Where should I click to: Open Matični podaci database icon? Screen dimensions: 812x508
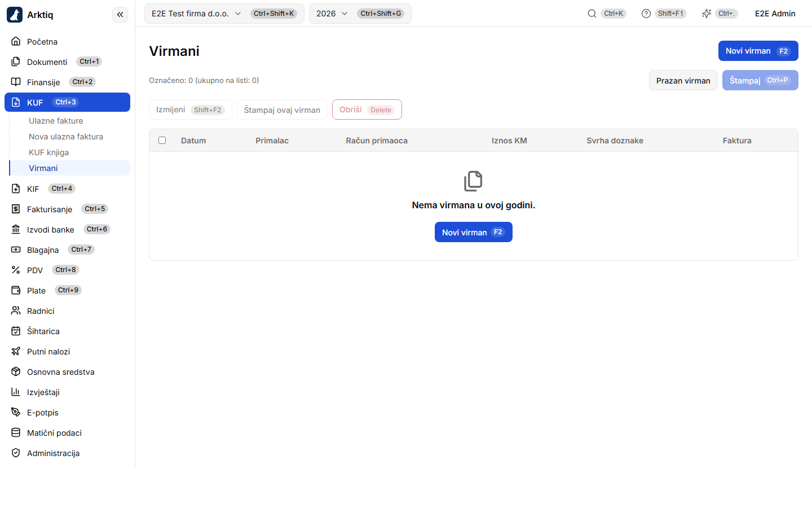click(16, 432)
